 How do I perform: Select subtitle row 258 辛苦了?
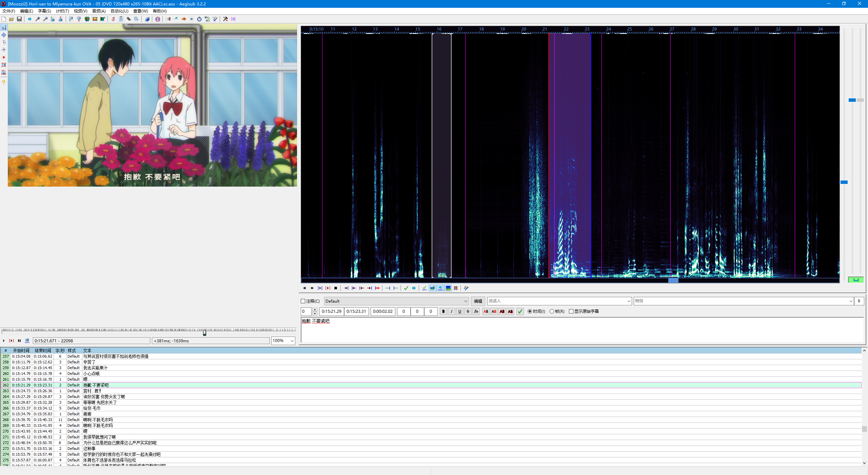tap(431, 362)
